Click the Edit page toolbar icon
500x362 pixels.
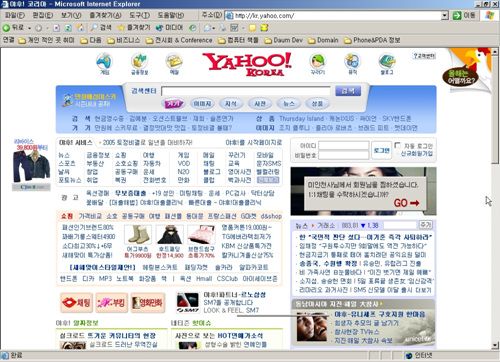tap(235, 28)
